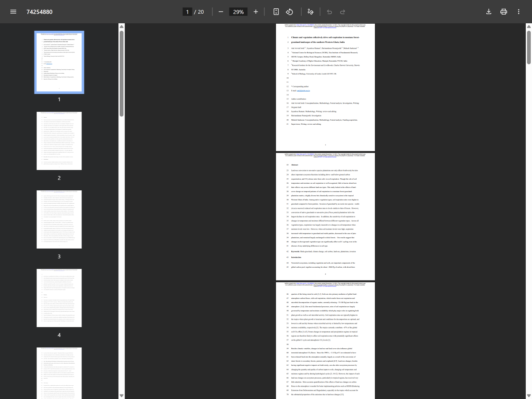Jump to page 3 thumbnail
Screen dimensions: 532x399
click(59, 219)
